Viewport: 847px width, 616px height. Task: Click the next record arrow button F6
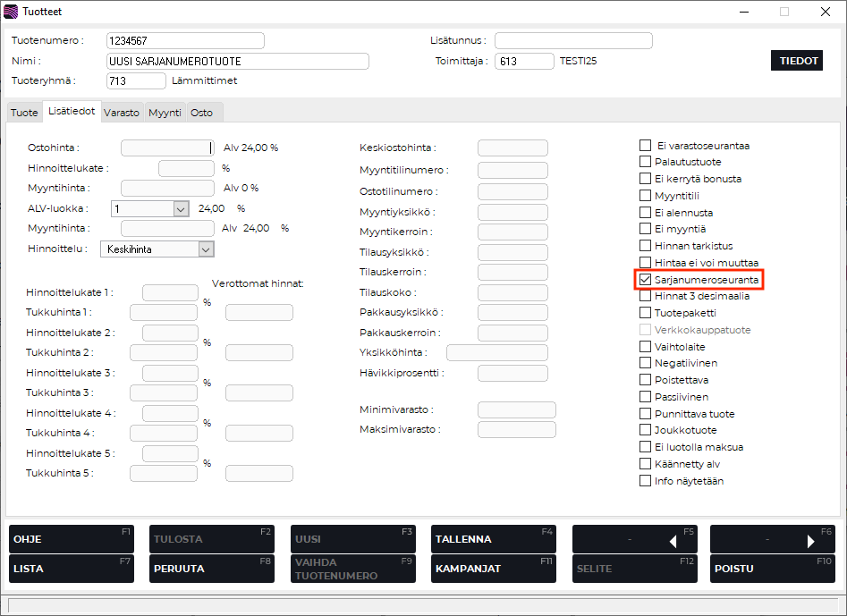point(772,540)
